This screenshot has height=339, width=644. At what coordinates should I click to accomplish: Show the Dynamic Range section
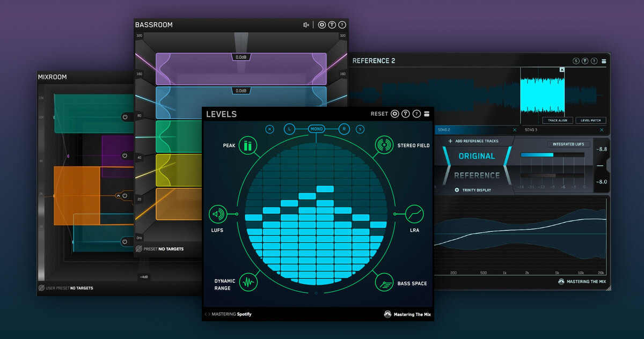[x=248, y=282]
